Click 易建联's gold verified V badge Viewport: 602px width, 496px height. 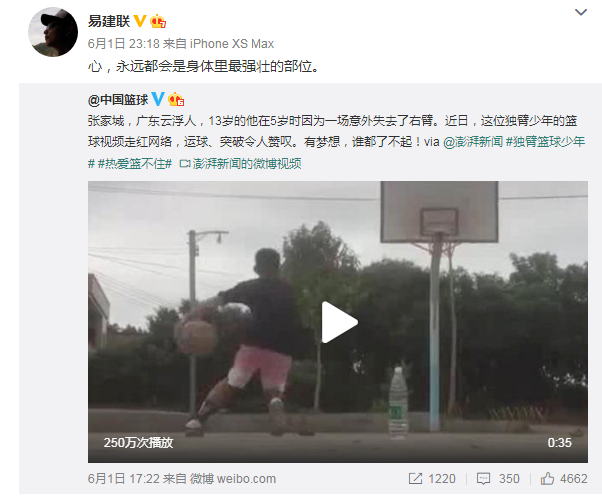pos(140,21)
